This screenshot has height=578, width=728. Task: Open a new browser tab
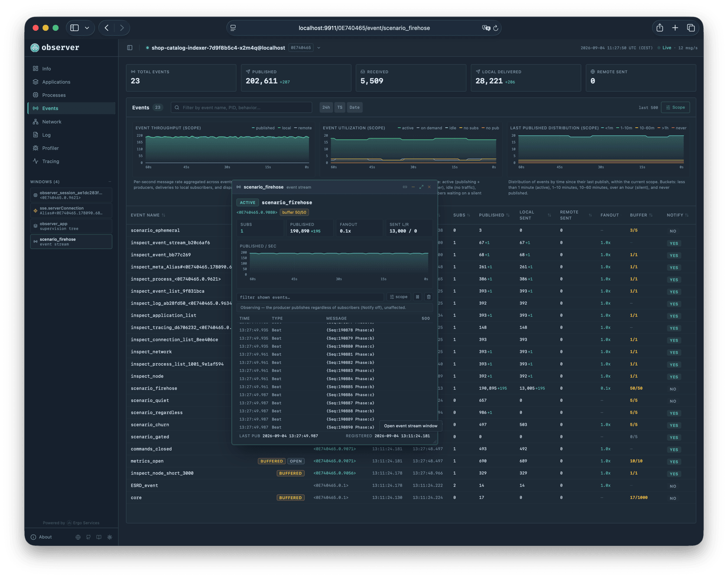[x=675, y=28]
